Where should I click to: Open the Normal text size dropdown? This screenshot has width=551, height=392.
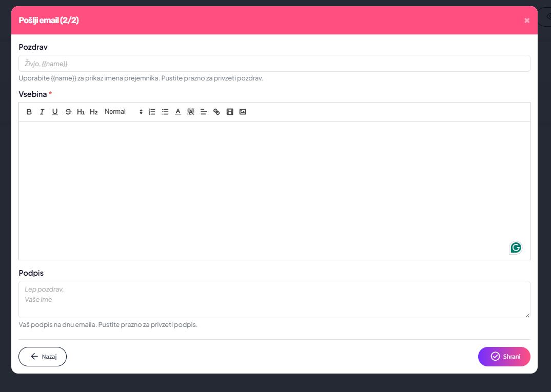coord(123,112)
